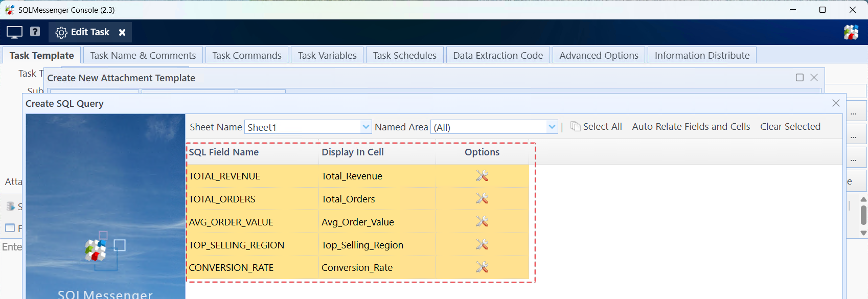
Task: Click Auto Relate Fields and Cells
Action: [691, 126]
